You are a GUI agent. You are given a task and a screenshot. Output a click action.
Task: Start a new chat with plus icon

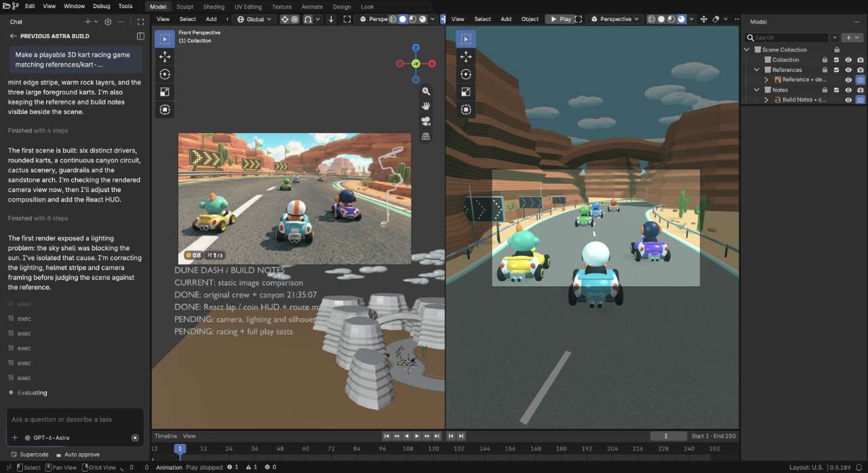(x=87, y=22)
